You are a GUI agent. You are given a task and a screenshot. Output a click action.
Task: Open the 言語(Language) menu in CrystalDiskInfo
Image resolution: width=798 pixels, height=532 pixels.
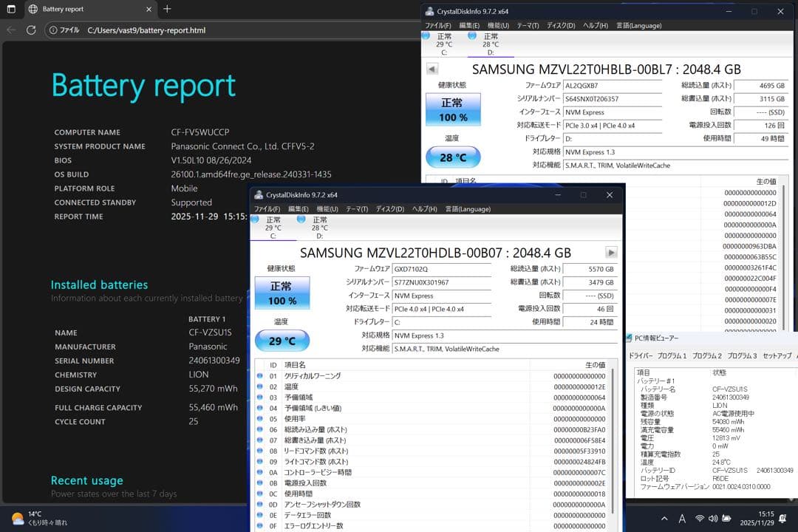tap(467, 209)
